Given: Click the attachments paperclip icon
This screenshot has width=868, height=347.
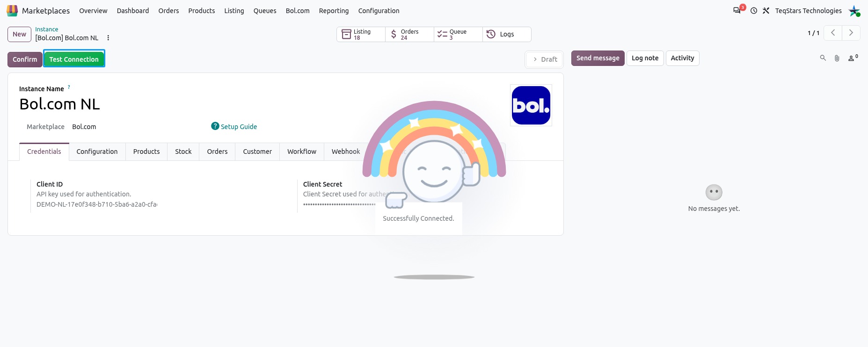Looking at the screenshot, I should pos(837,58).
